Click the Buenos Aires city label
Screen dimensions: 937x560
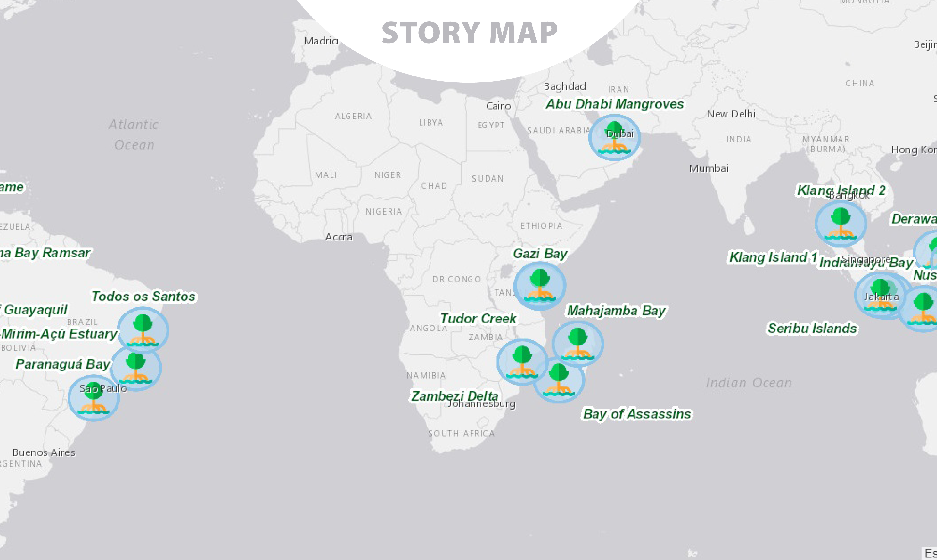(44, 452)
